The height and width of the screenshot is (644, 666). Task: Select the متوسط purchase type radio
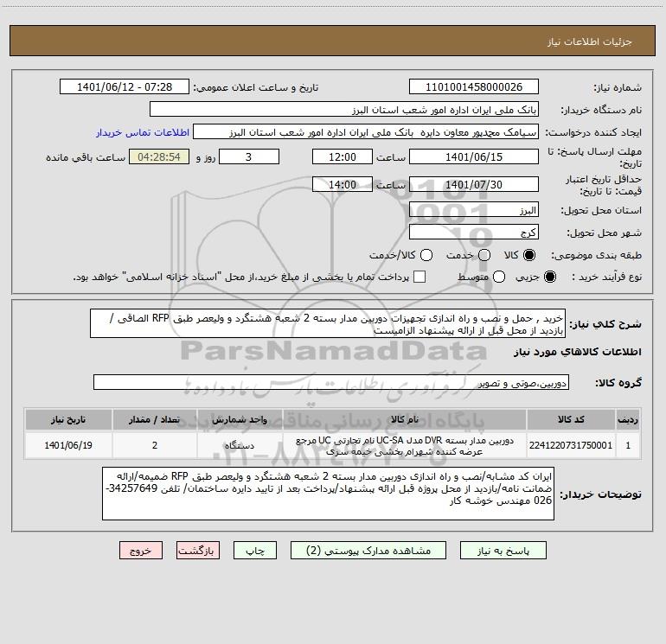(x=499, y=277)
